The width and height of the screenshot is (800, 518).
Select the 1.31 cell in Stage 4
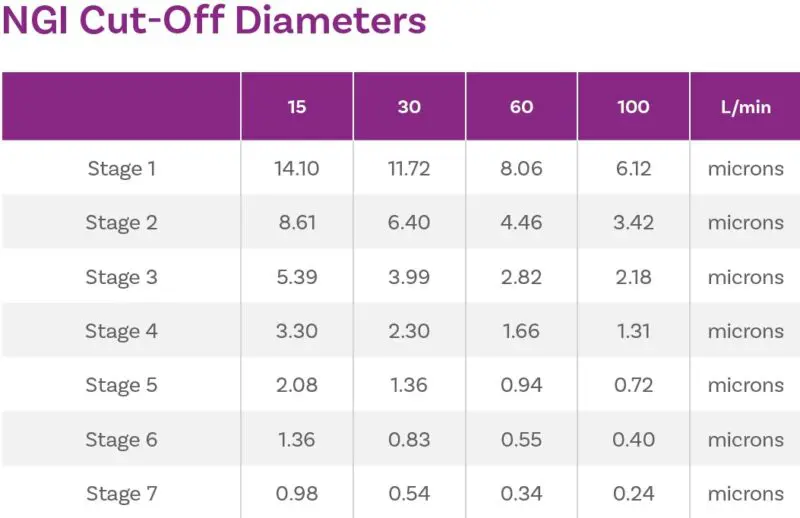tap(633, 331)
